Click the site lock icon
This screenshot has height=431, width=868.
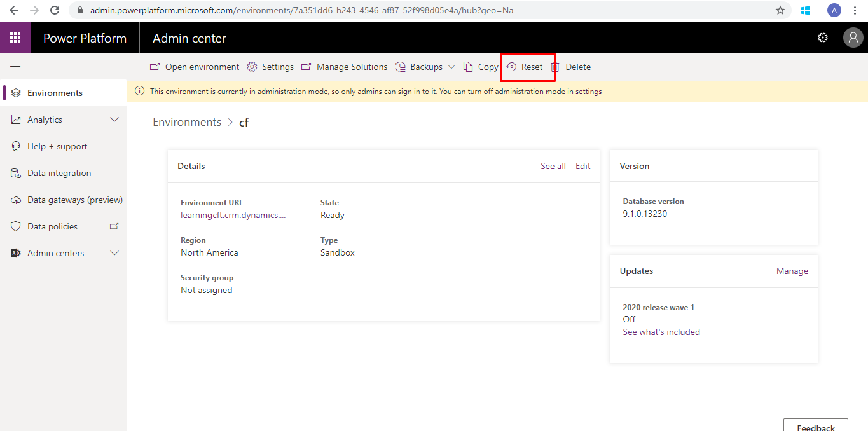click(80, 10)
